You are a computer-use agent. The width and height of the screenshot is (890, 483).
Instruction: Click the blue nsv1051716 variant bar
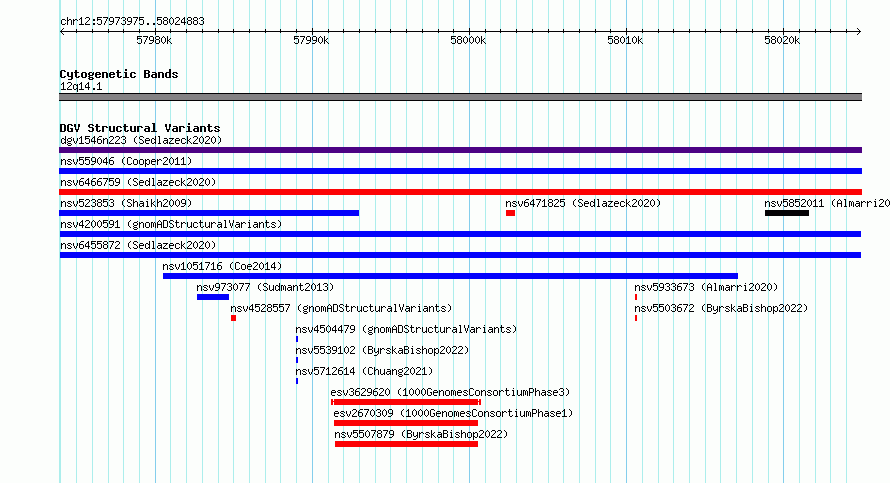tap(450, 276)
